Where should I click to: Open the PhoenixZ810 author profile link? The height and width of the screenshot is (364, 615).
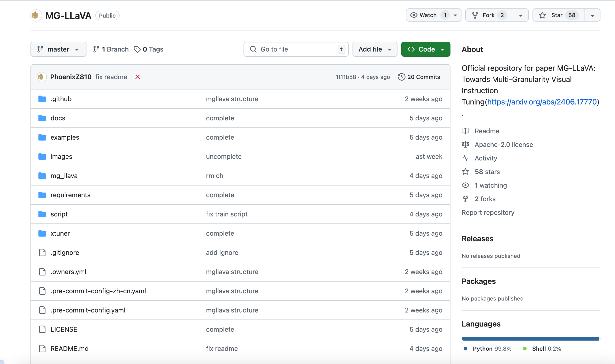click(x=71, y=77)
